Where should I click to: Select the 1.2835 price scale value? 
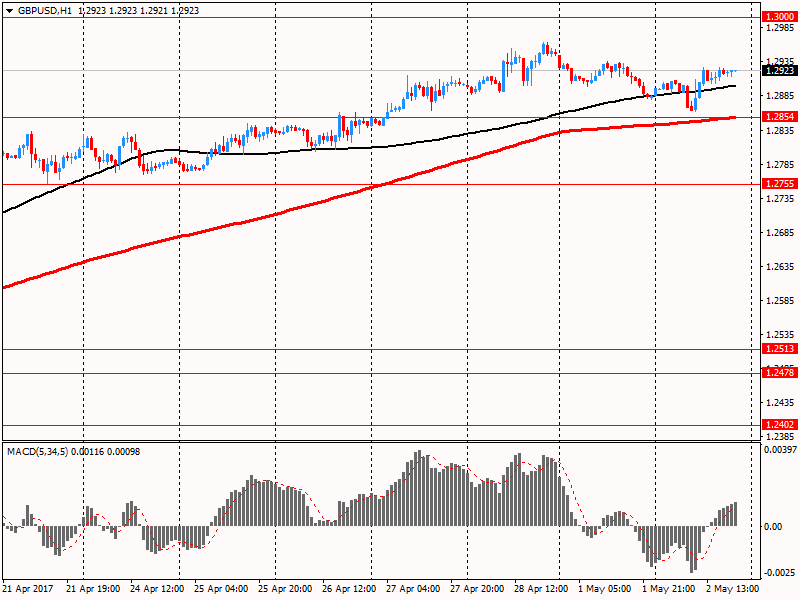coord(781,131)
